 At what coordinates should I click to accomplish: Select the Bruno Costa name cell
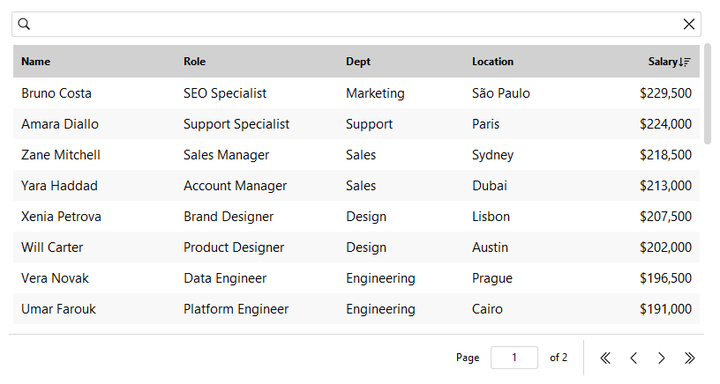click(56, 93)
